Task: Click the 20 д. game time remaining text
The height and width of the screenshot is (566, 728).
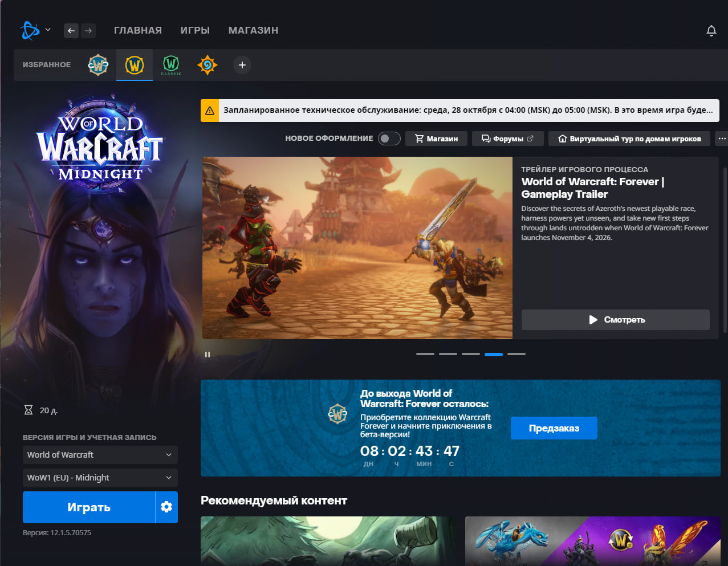Action: pos(48,410)
